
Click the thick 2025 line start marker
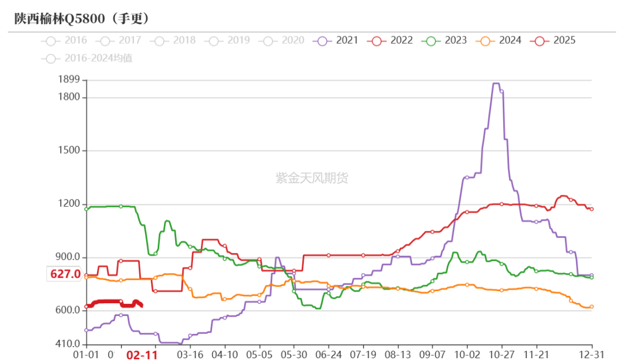pos(86,306)
